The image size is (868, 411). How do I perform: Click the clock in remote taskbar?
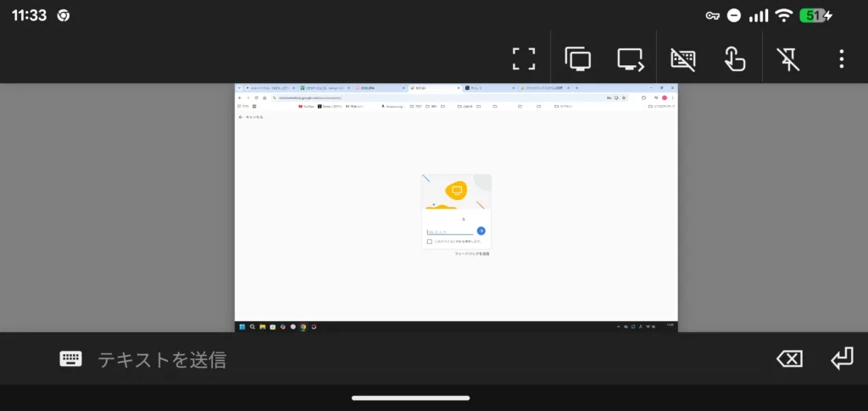coord(670,326)
